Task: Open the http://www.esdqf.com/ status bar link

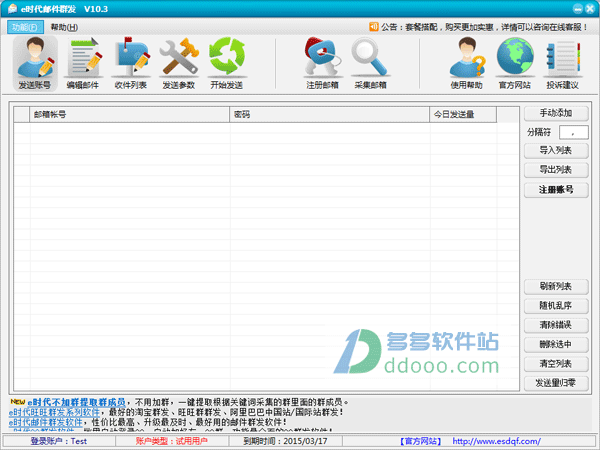Action: (x=496, y=441)
